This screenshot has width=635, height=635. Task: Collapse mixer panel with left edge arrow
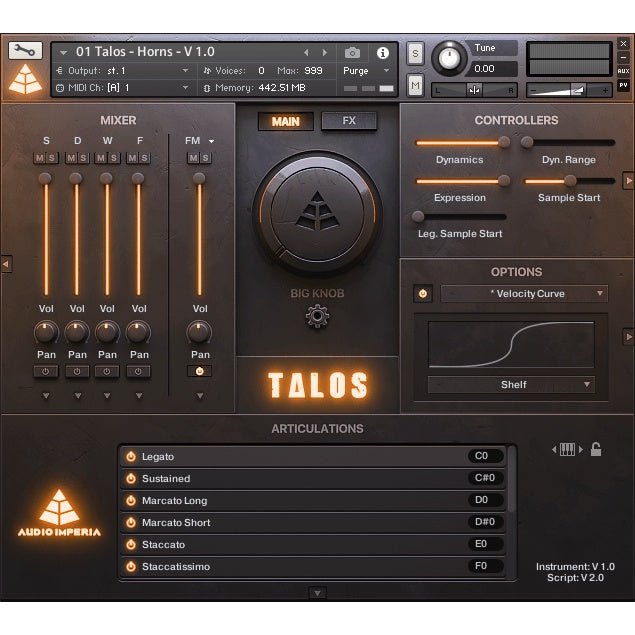point(6,264)
